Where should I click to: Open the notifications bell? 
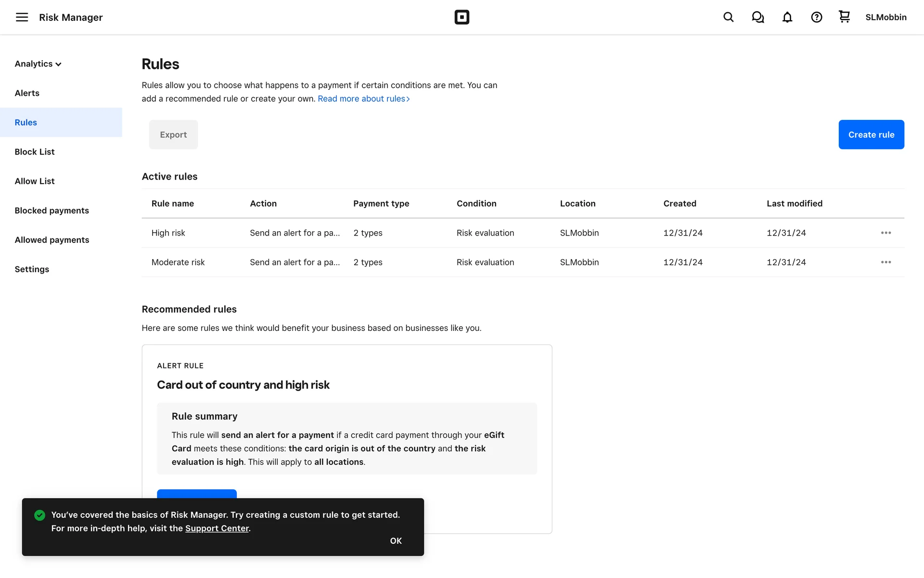pos(787,17)
